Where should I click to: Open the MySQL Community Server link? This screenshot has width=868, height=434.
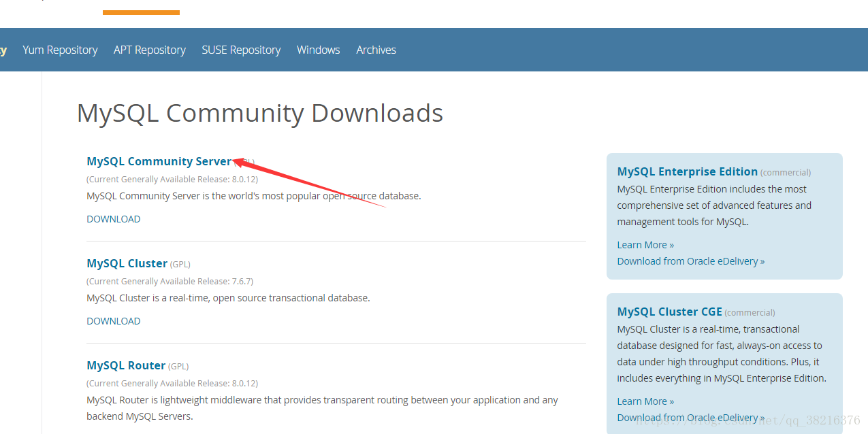(x=159, y=161)
